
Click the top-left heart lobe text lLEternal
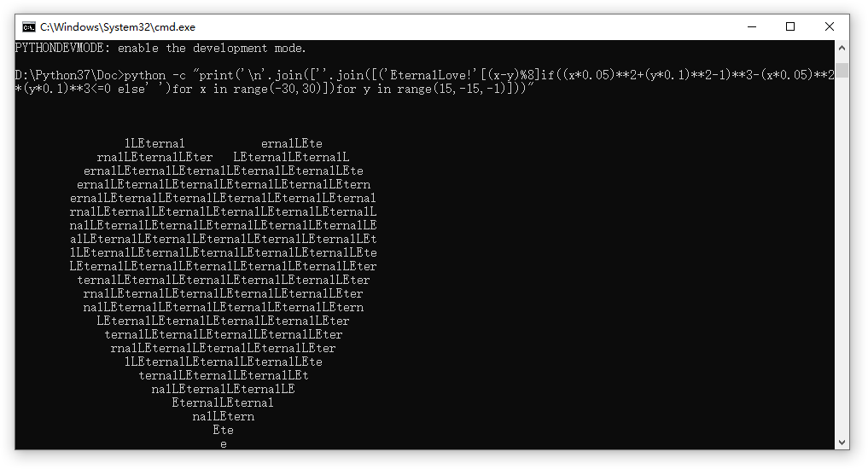pos(154,143)
